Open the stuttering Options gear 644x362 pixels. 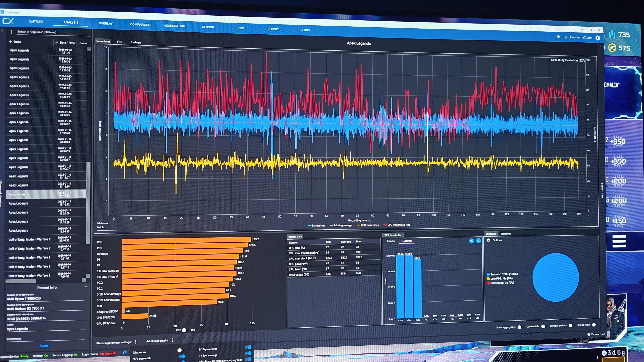(x=489, y=240)
